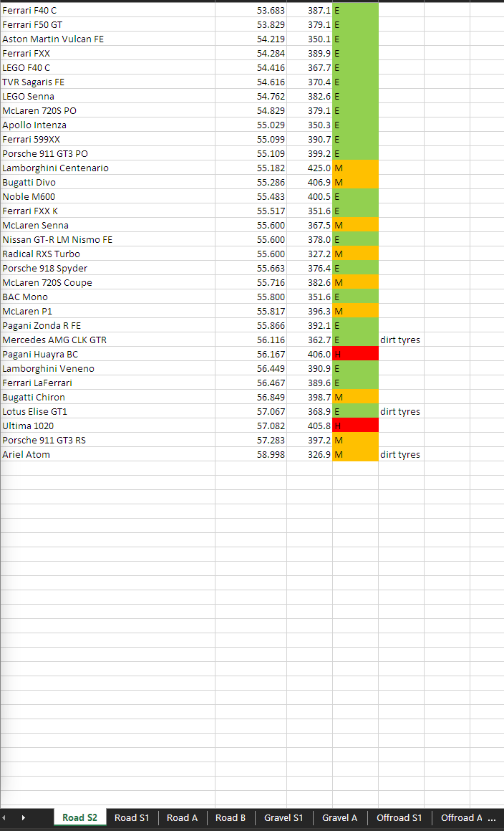Image resolution: width=504 pixels, height=831 pixels.
Task: Click the BAC Mono cell
Action: click(x=108, y=297)
